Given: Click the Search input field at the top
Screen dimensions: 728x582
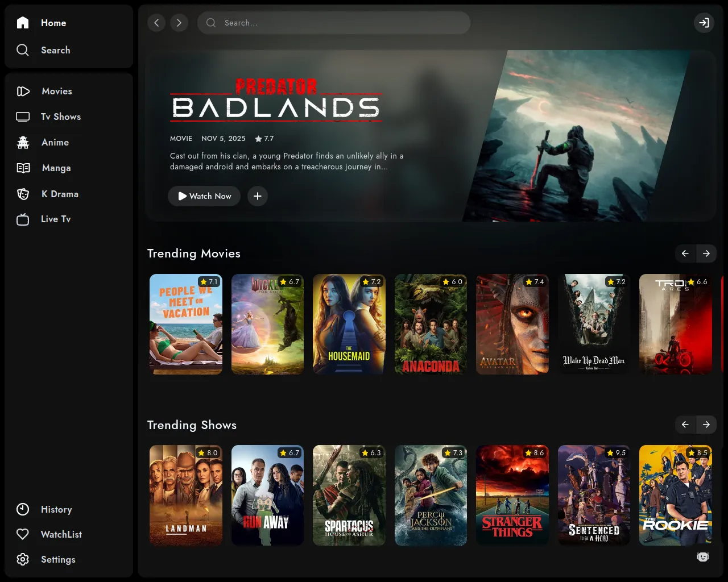Looking at the screenshot, I should (334, 23).
